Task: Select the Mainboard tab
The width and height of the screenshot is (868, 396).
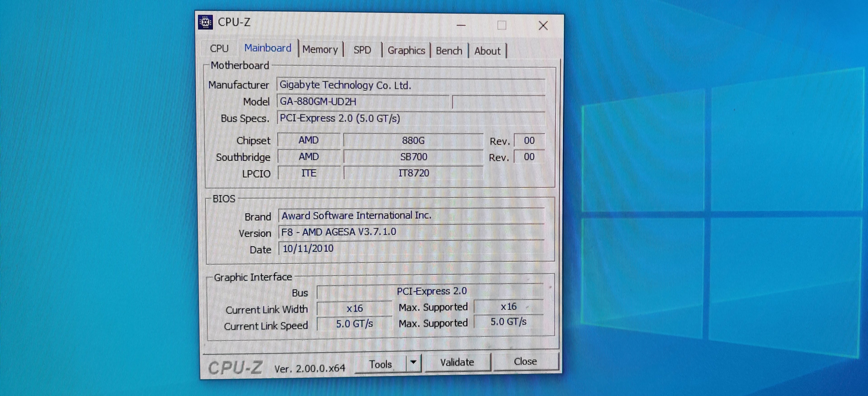Action: pyautogui.click(x=268, y=48)
